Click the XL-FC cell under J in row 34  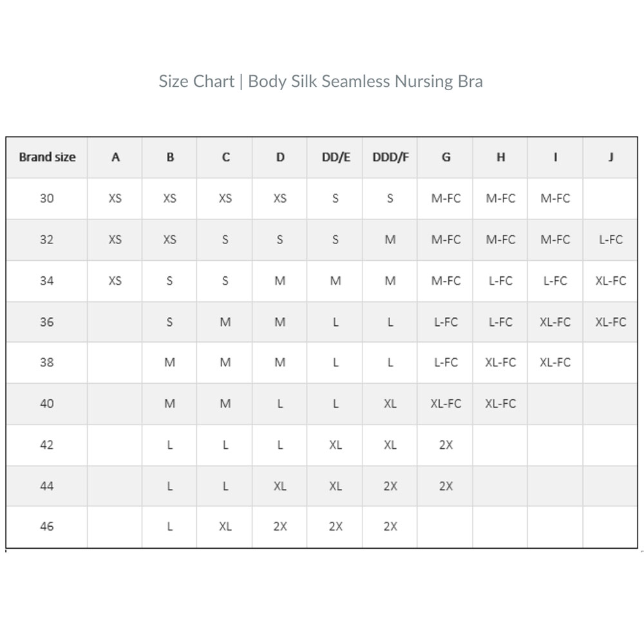pyautogui.click(x=611, y=281)
